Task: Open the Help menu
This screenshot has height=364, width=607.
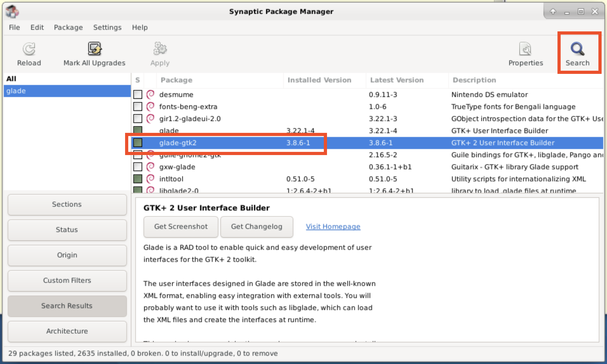Action: [140, 27]
